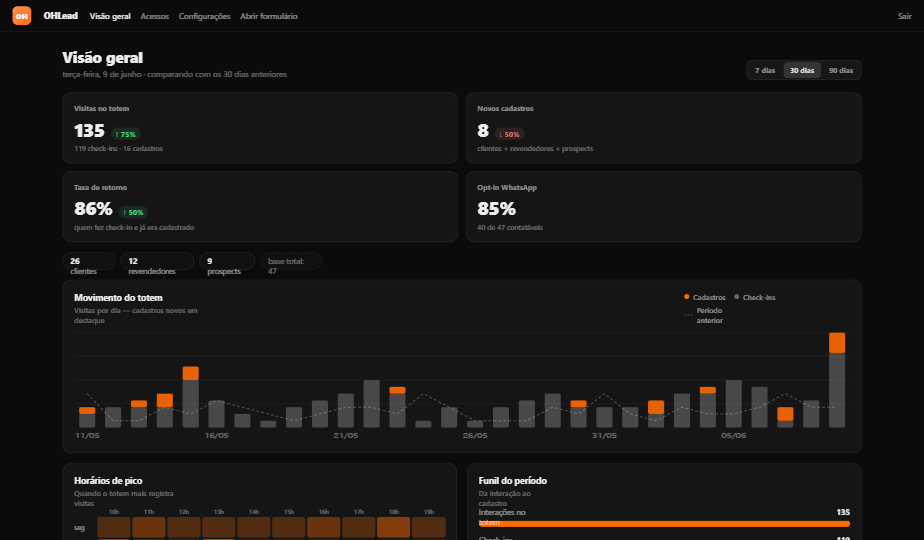This screenshot has width=924, height=540.
Task: Select the 30 dias period option
Action: (x=802, y=70)
